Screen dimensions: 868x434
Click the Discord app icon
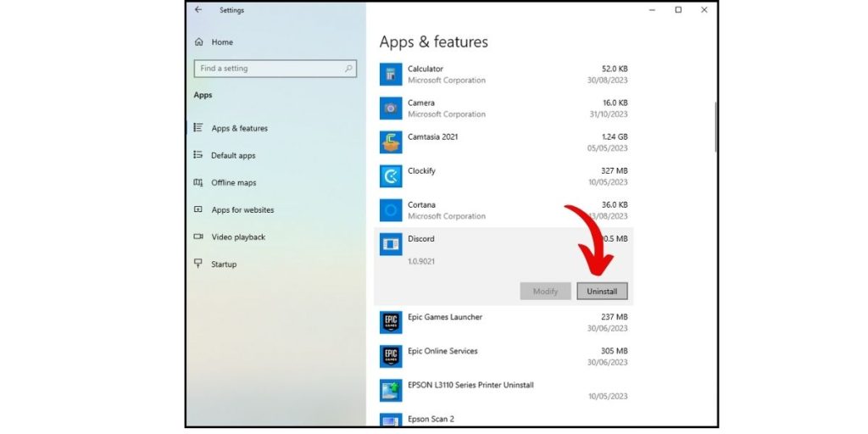[391, 244]
